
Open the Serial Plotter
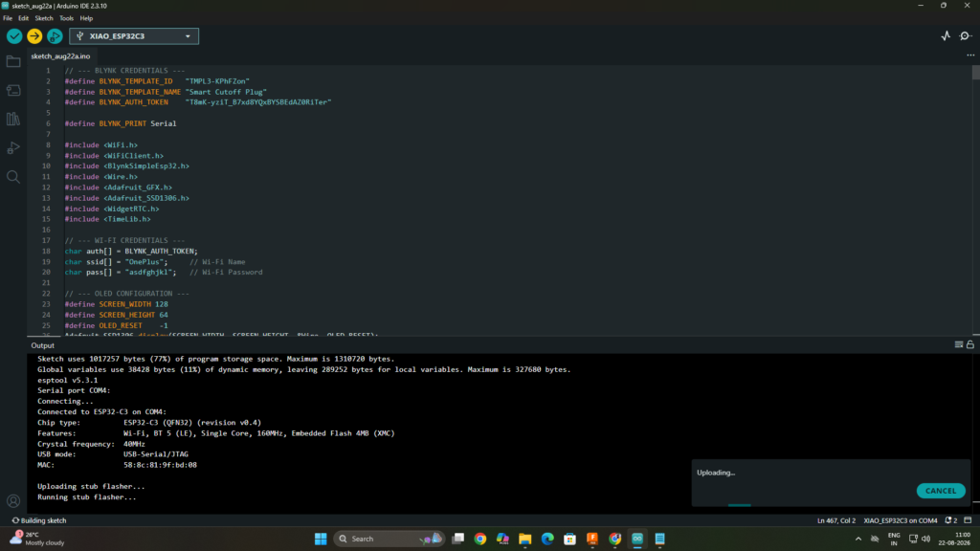coord(946,36)
